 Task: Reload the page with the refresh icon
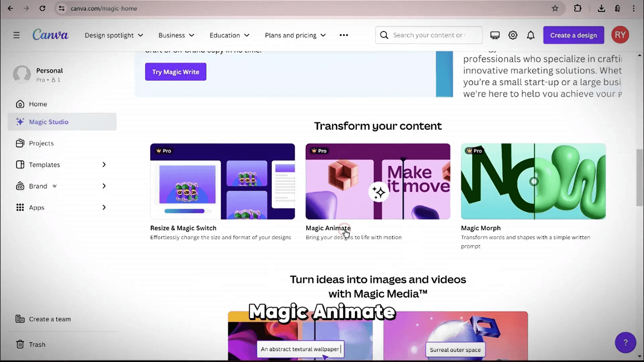(42, 8)
